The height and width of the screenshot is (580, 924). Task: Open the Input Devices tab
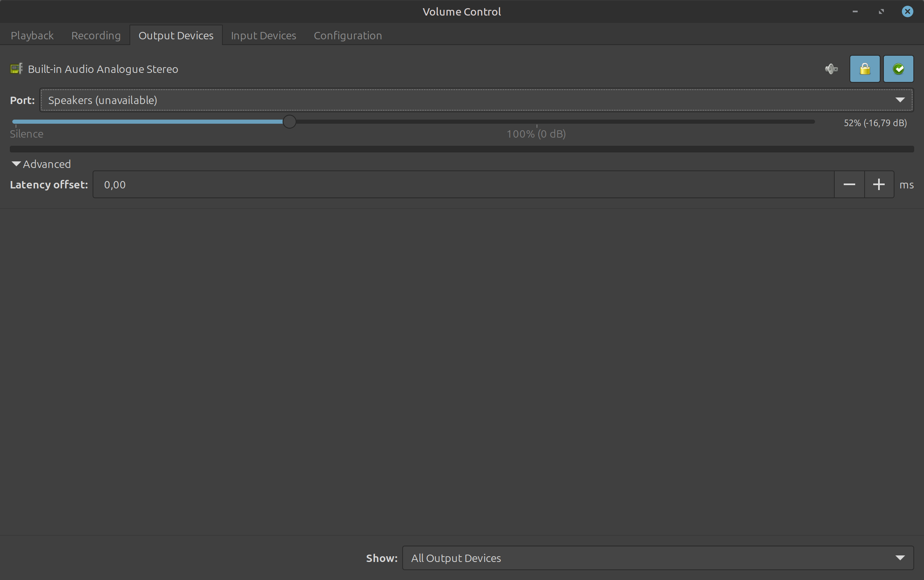point(263,35)
